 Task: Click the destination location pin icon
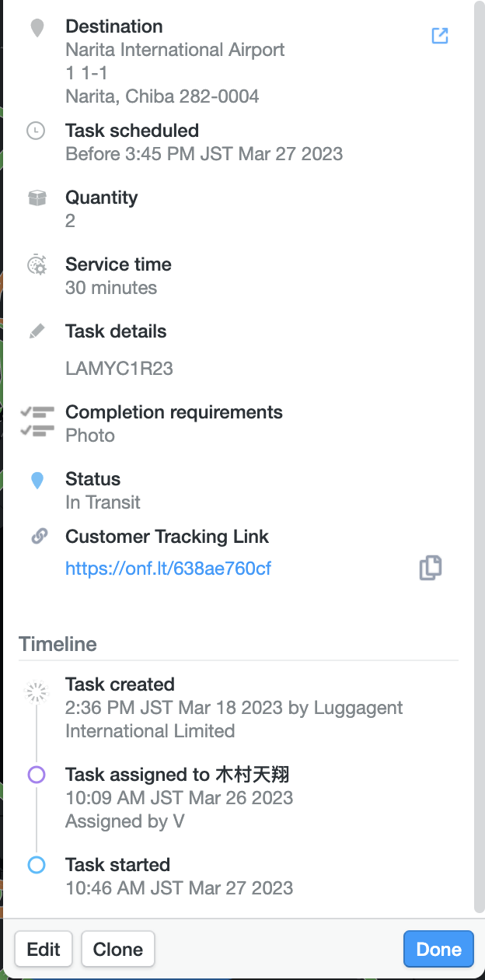coord(37,30)
